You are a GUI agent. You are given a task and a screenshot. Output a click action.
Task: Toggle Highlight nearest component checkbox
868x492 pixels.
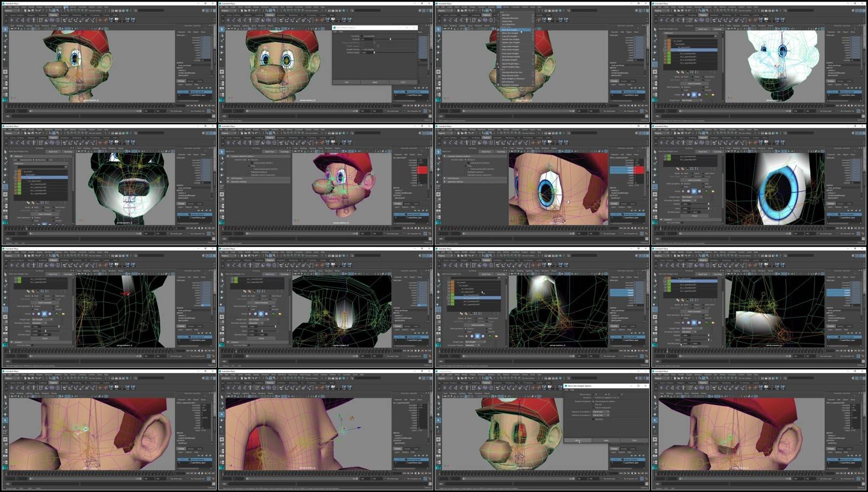(x=249, y=175)
